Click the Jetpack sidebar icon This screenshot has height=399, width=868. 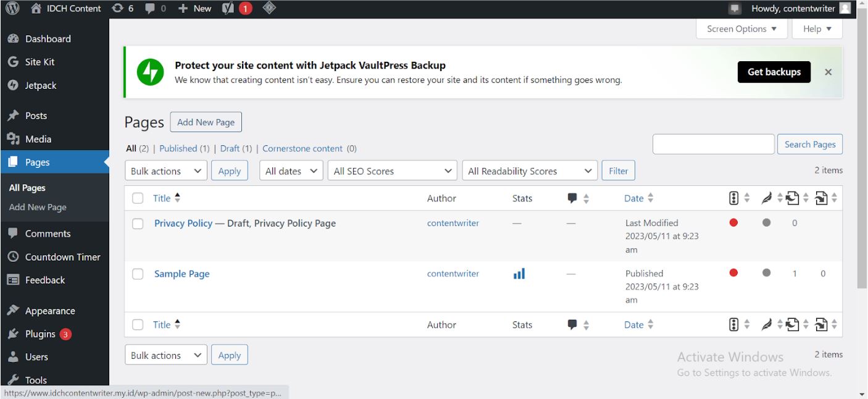click(x=13, y=85)
